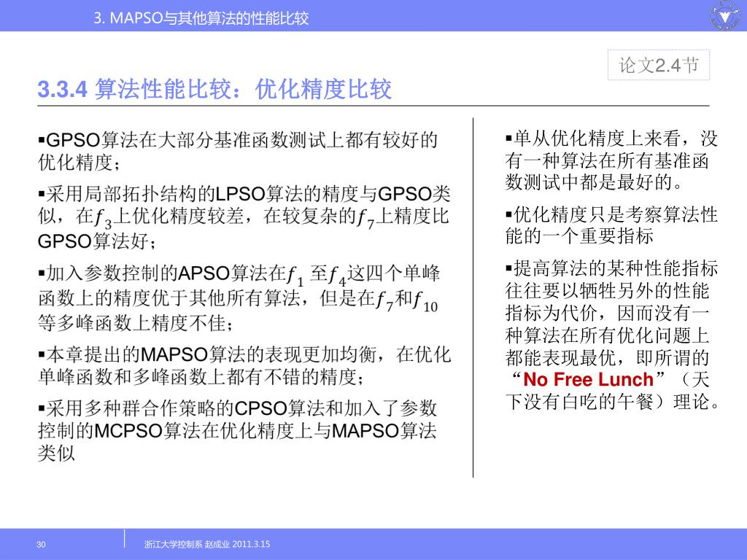
Task: Click the university logo emblem in header
Action: point(725,16)
